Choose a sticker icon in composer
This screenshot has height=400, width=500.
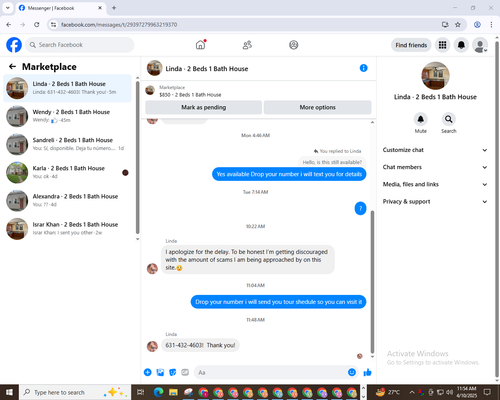[173, 372]
